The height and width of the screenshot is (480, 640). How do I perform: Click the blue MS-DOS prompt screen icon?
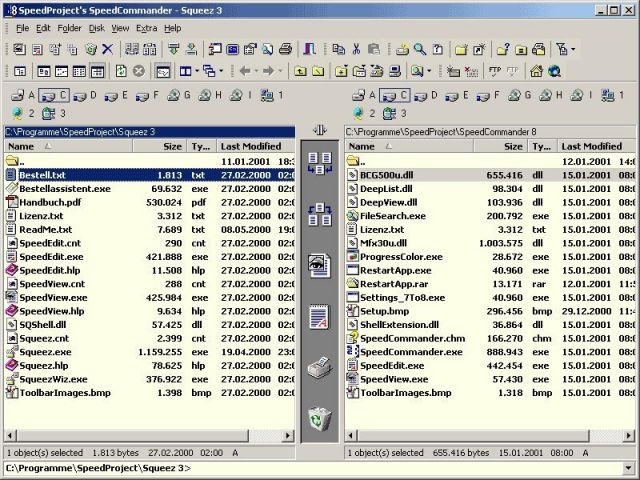click(x=233, y=50)
